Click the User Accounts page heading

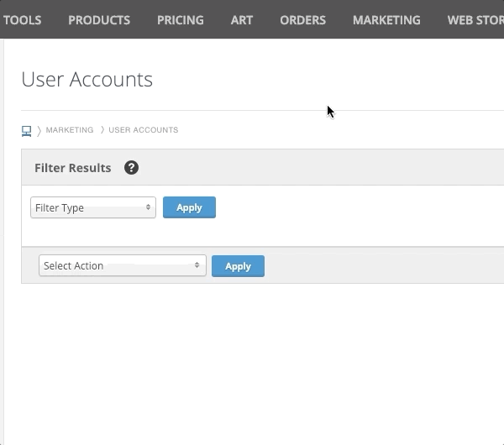tap(87, 80)
